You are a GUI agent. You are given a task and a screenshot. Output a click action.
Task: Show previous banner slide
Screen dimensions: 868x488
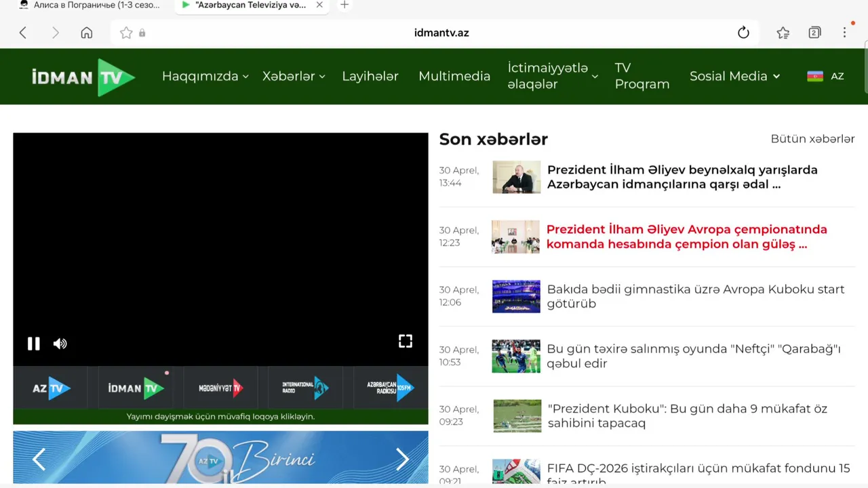(x=39, y=460)
